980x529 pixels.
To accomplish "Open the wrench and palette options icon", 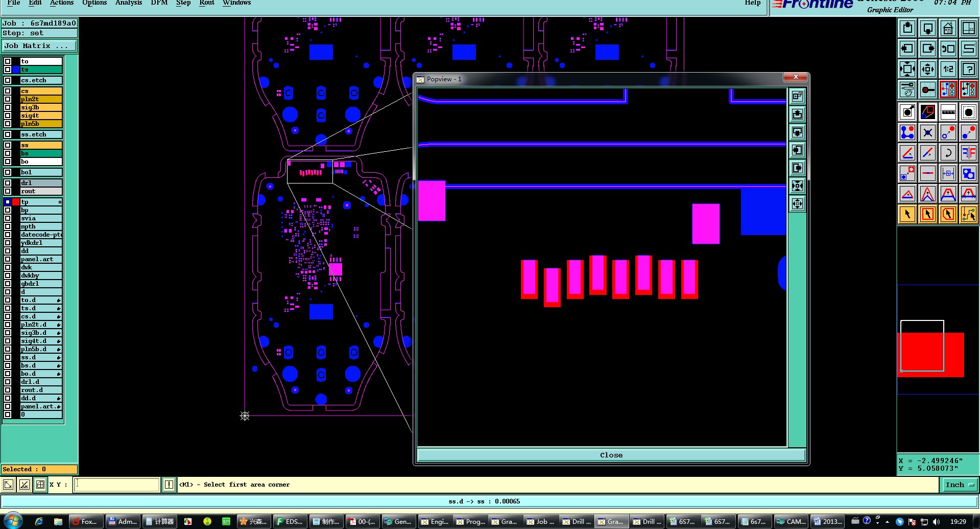I will click(x=907, y=89).
